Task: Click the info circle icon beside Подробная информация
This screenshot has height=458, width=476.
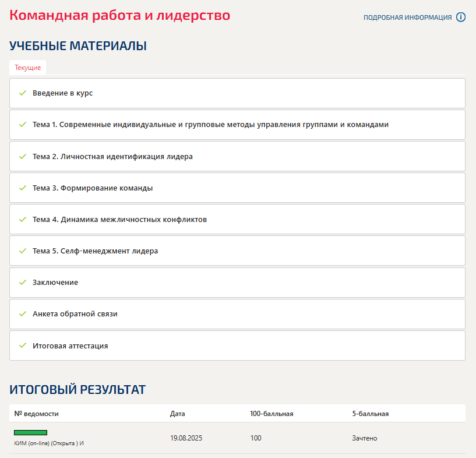Action: (x=460, y=17)
